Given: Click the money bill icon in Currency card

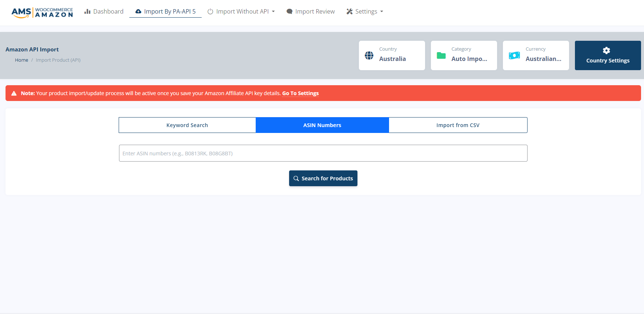Looking at the screenshot, I should coord(514,55).
